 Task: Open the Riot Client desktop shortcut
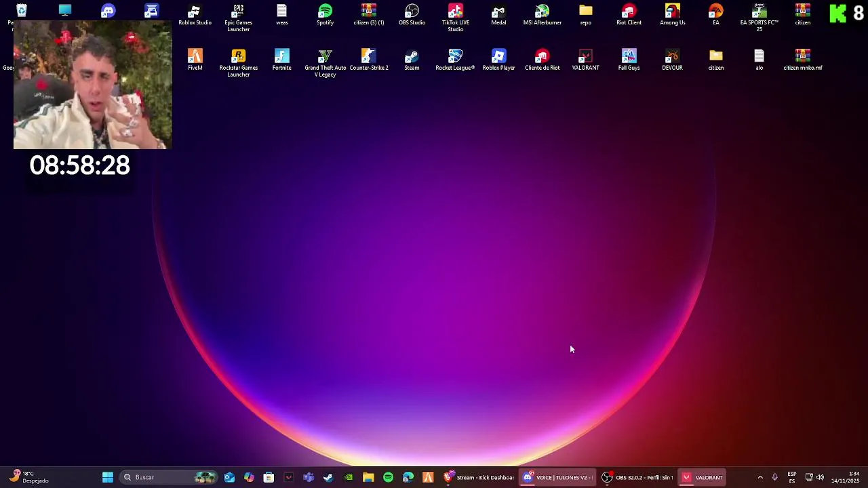[x=629, y=15]
